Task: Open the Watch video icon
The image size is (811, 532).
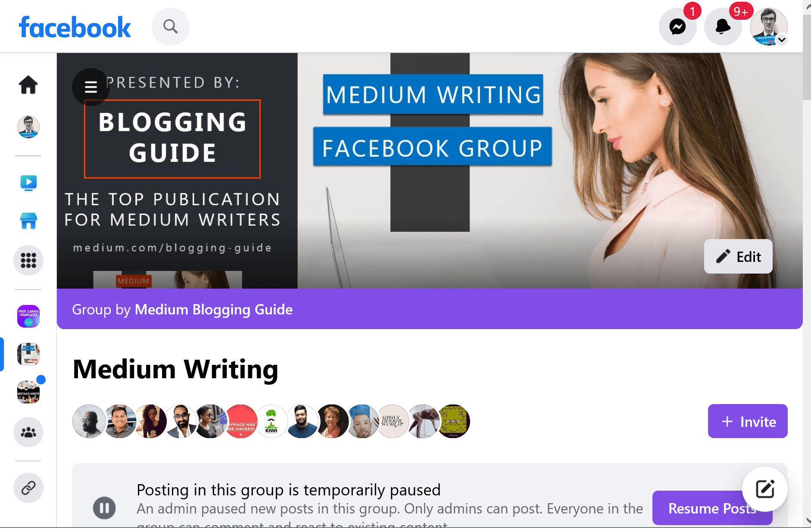Action: coord(28,183)
